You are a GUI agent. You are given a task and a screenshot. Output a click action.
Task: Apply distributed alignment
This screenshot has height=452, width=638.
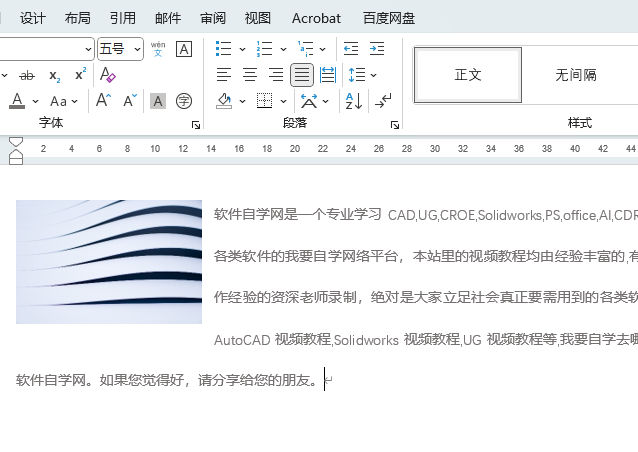[x=328, y=75]
